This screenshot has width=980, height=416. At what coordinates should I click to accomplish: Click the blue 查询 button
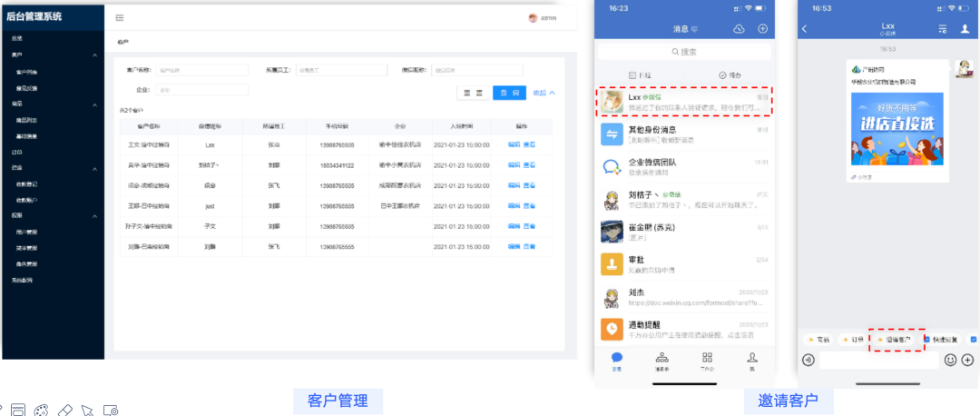click(x=509, y=93)
